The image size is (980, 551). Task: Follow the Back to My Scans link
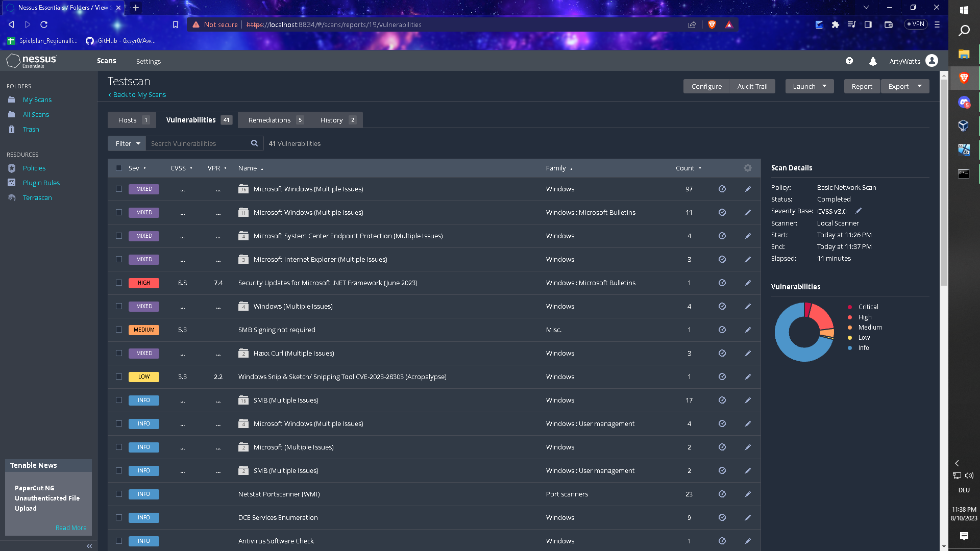click(139, 94)
